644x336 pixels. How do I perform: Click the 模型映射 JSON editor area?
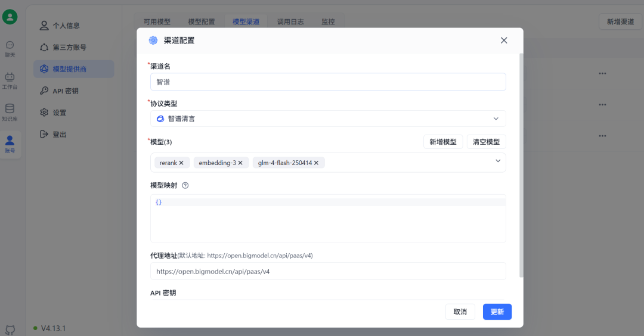328,218
